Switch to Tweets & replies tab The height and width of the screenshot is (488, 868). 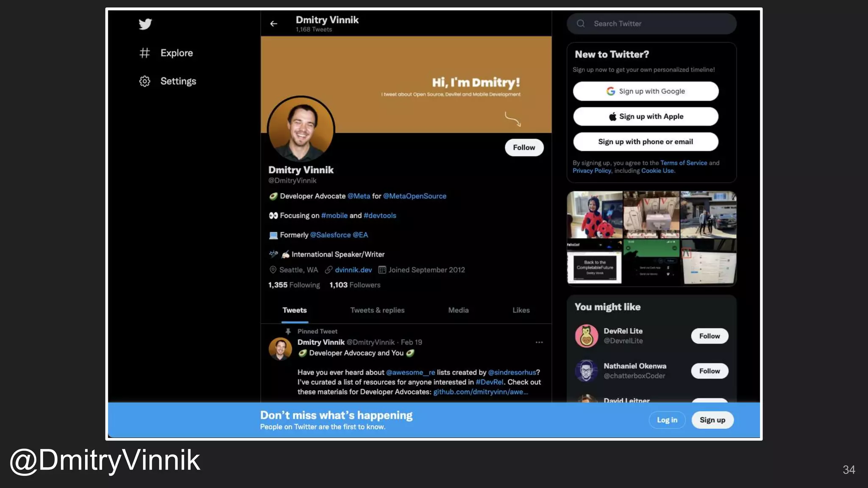pyautogui.click(x=377, y=310)
